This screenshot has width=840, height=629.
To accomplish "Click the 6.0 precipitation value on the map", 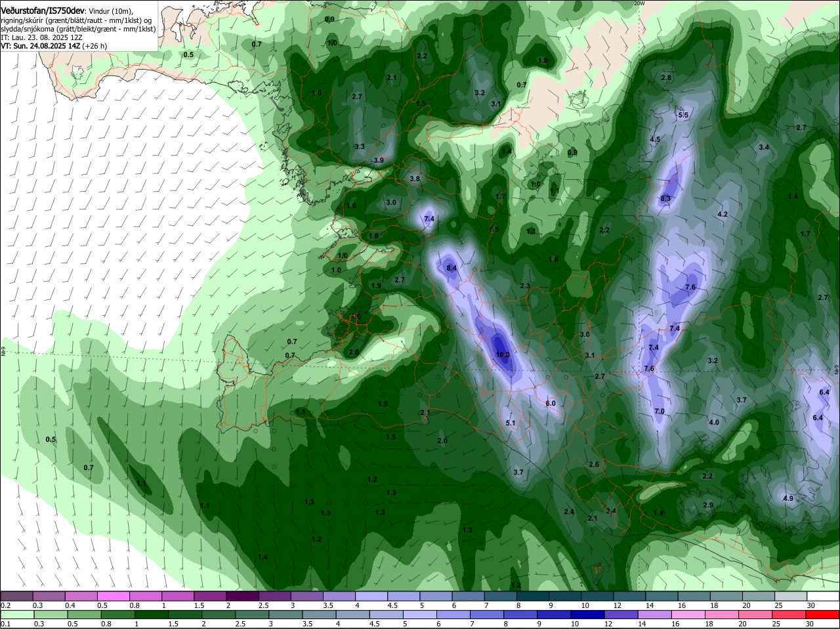I will [551, 403].
